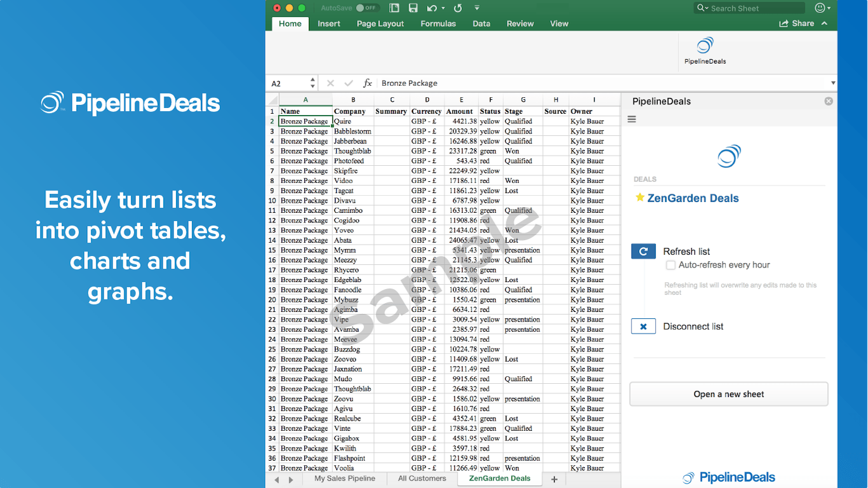Viewport: 868px width, 488px height.
Task: Open Insert Function with the fx icon
Action: 367,83
